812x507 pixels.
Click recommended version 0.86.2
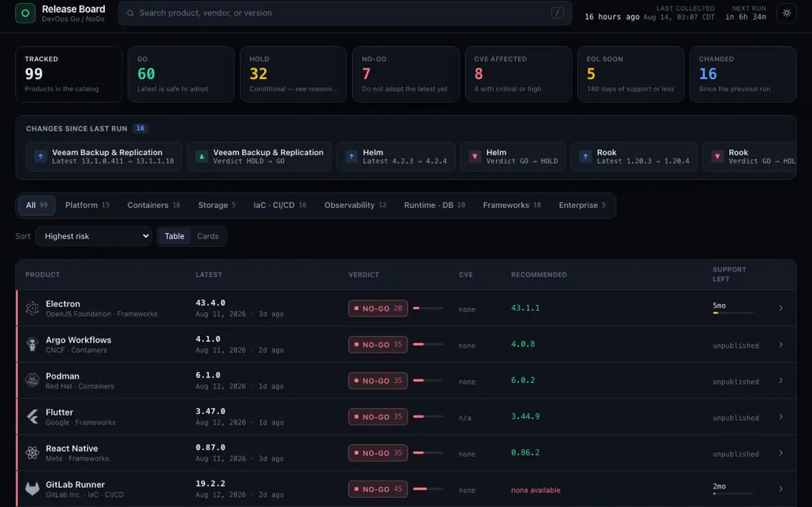pos(525,452)
